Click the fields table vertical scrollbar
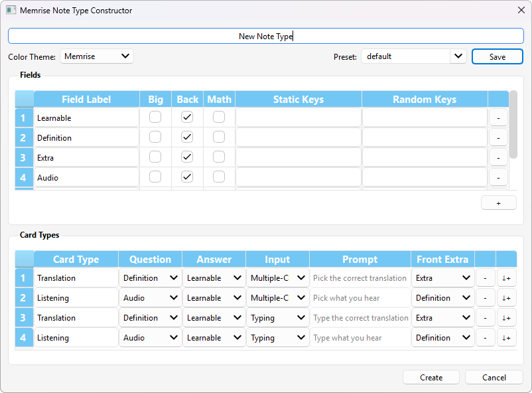Screen dimensions: 532x393 [x=513, y=124]
